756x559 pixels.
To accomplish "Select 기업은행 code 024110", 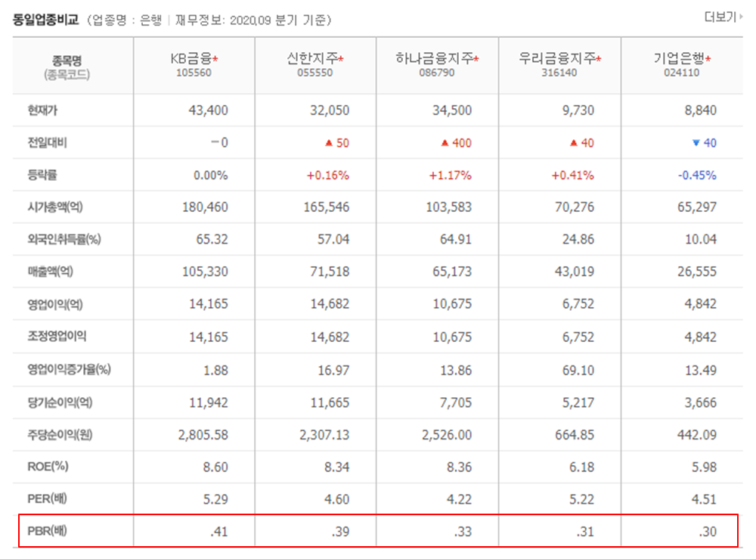I will pos(681,73).
